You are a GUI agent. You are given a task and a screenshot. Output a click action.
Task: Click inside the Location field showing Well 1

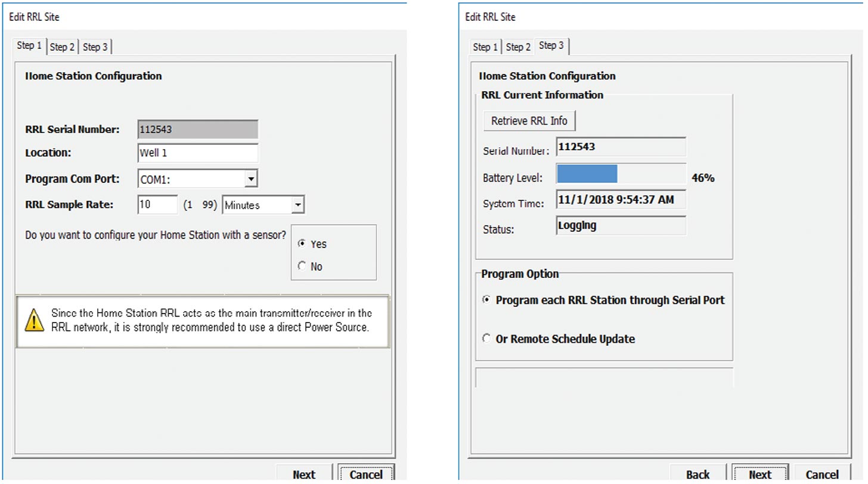(198, 153)
